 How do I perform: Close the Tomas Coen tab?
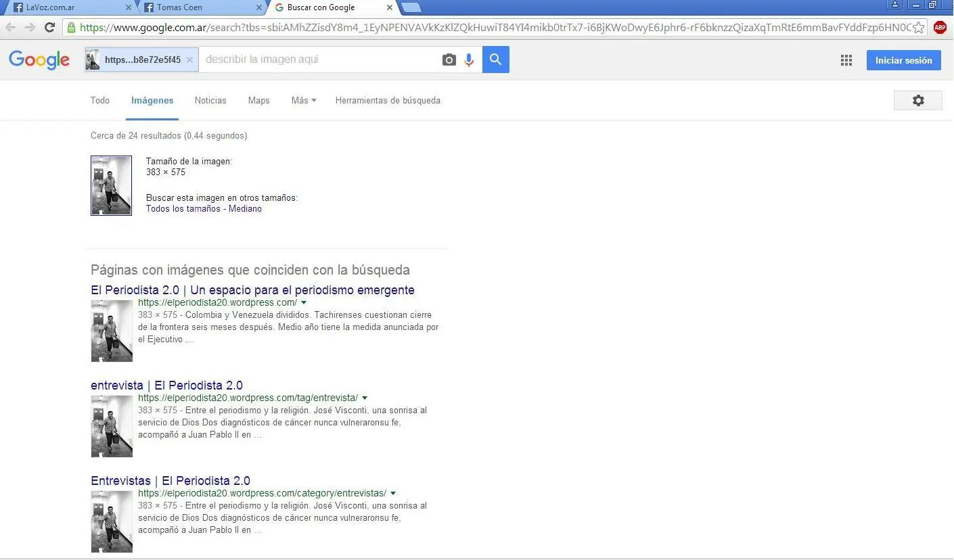(259, 7)
